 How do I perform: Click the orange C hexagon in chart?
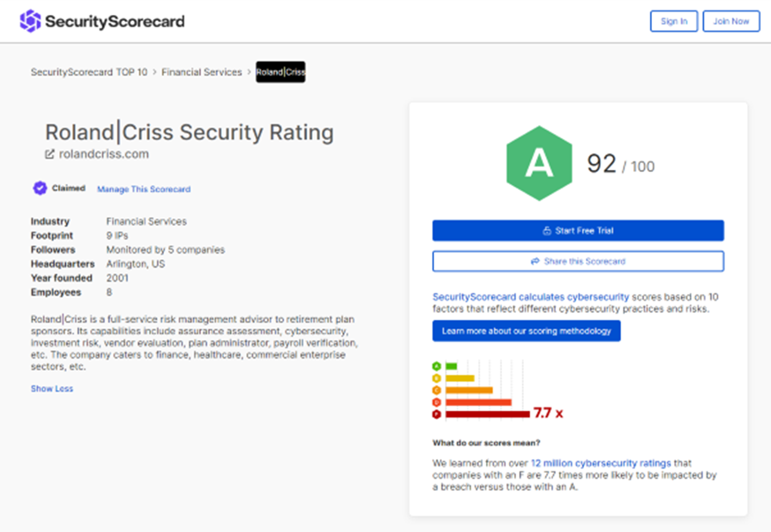point(437,390)
